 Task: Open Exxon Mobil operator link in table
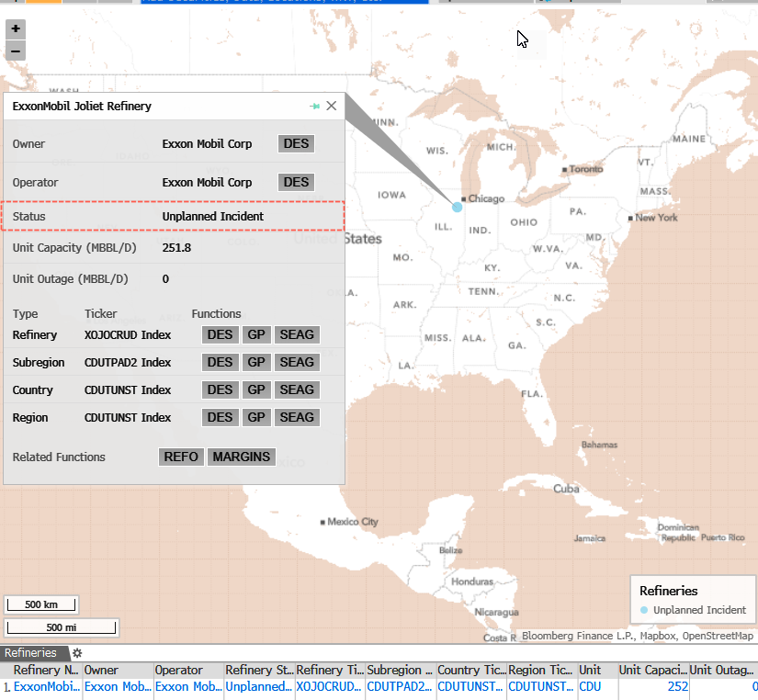(x=189, y=687)
